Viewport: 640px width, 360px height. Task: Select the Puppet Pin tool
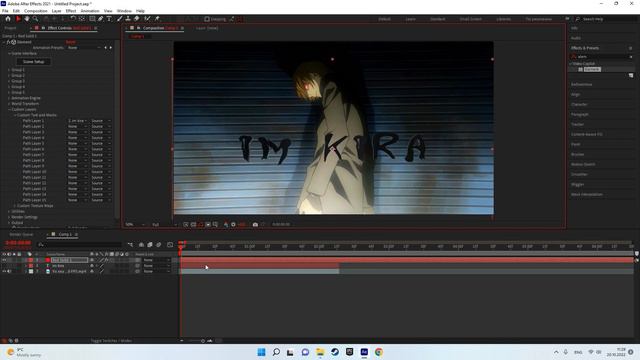tap(157, 19)
